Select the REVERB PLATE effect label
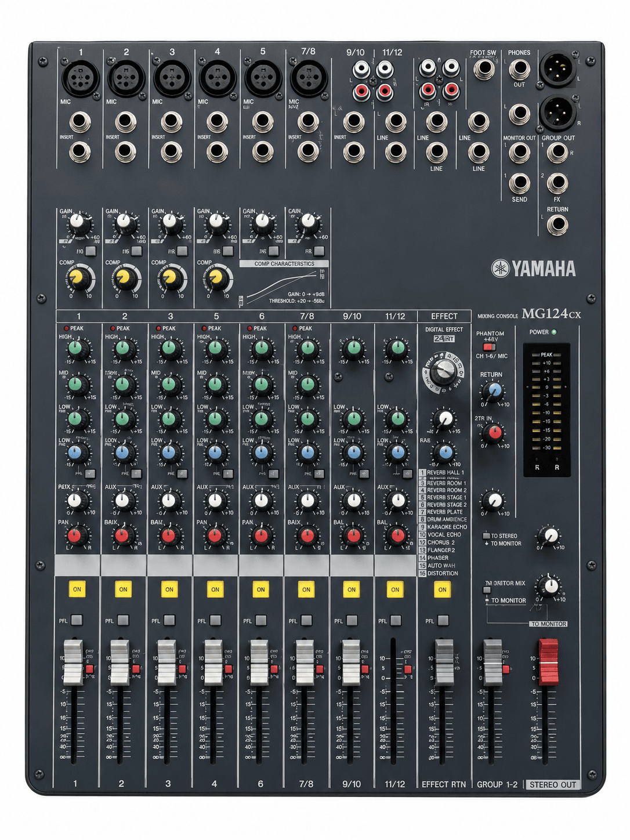The width and height of the screenshot is (630, 840). (445, 512)
